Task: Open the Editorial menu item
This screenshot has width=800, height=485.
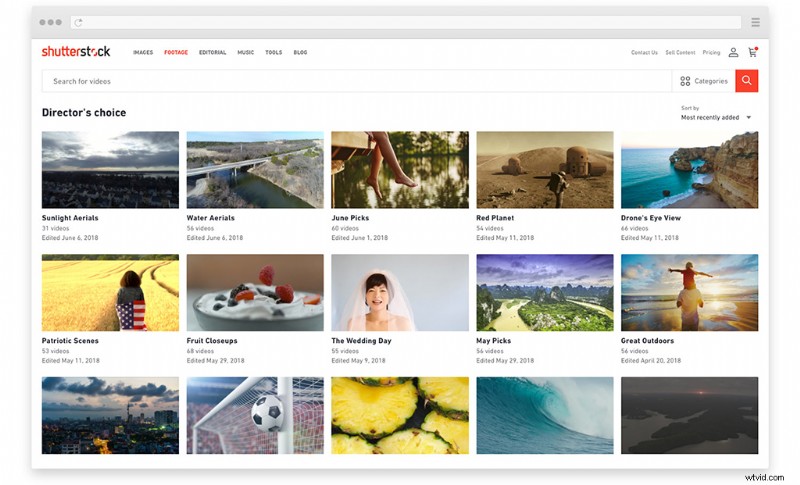Action: [x=212, y=53]
